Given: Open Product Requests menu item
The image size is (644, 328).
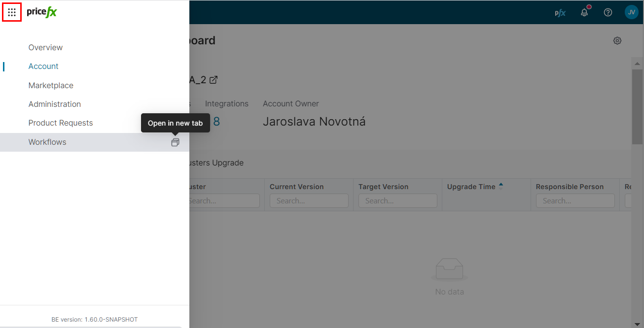Looking at the screenshot, I should coord(61,123).
